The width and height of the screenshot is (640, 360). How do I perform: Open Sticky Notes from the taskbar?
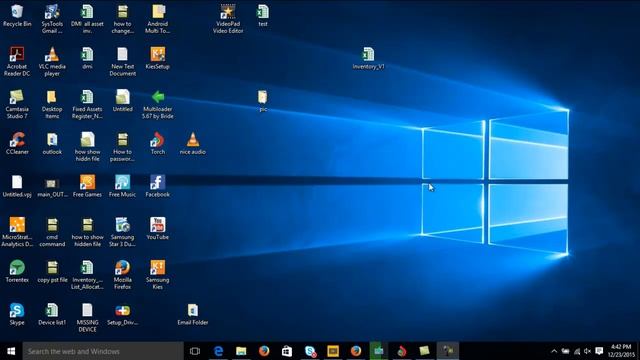click(x=424, y=351)
